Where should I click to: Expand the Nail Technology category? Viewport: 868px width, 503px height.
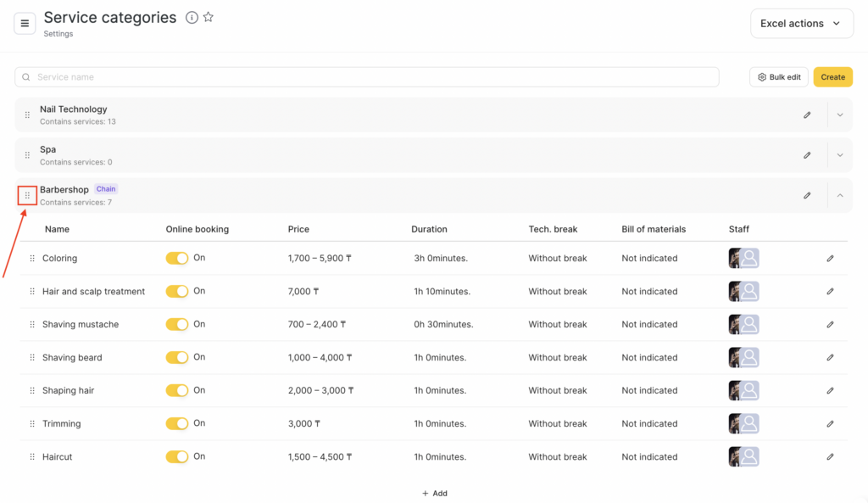tap(840, 115)
